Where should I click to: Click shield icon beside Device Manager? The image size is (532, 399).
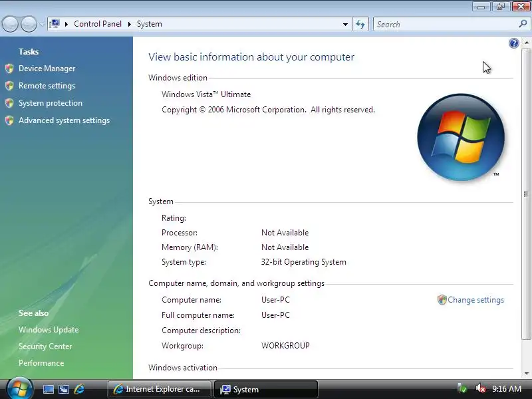point(9,68)
